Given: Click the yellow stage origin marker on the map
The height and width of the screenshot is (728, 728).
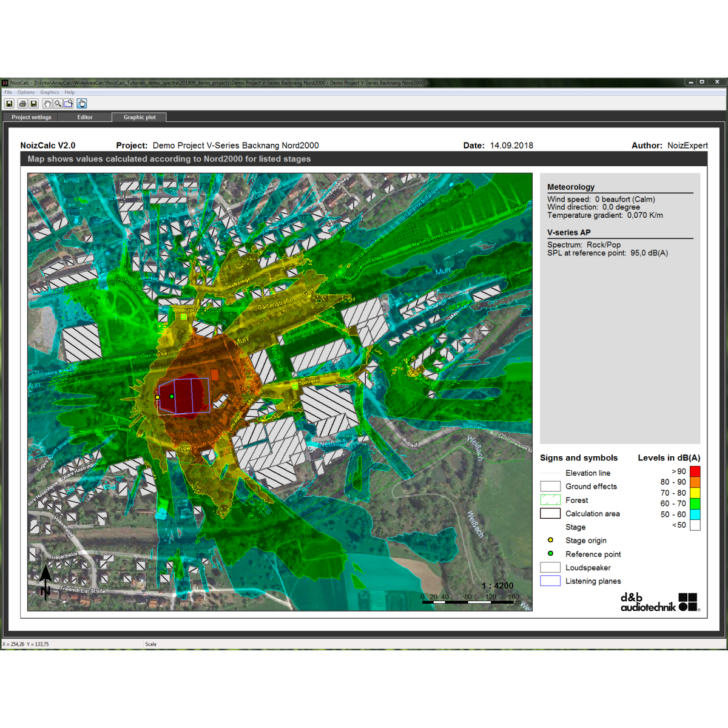Looking at the screenshot, I should tap(157, 397).
